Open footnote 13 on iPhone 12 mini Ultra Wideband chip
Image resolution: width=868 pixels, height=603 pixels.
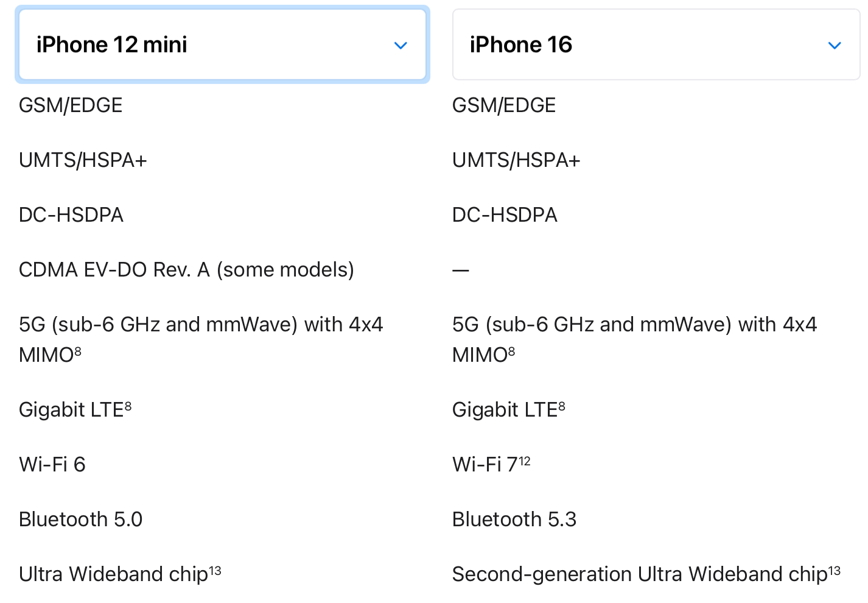point(215,571)
